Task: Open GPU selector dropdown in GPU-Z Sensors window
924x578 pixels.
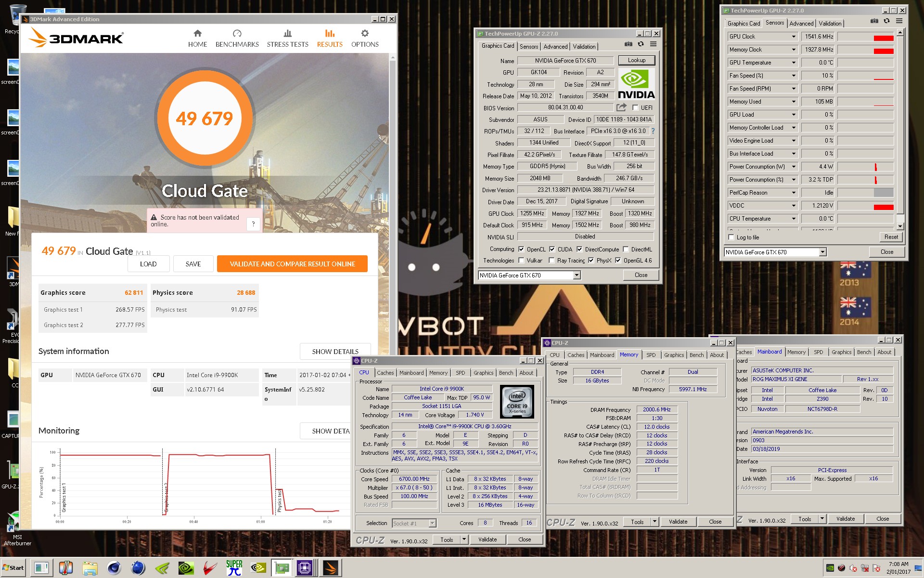Action: point(822,252)
